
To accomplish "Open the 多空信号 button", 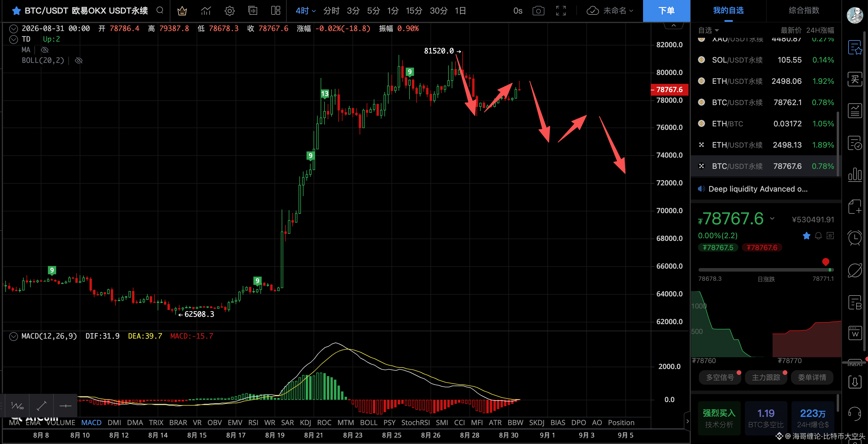I will pos(720,377).
